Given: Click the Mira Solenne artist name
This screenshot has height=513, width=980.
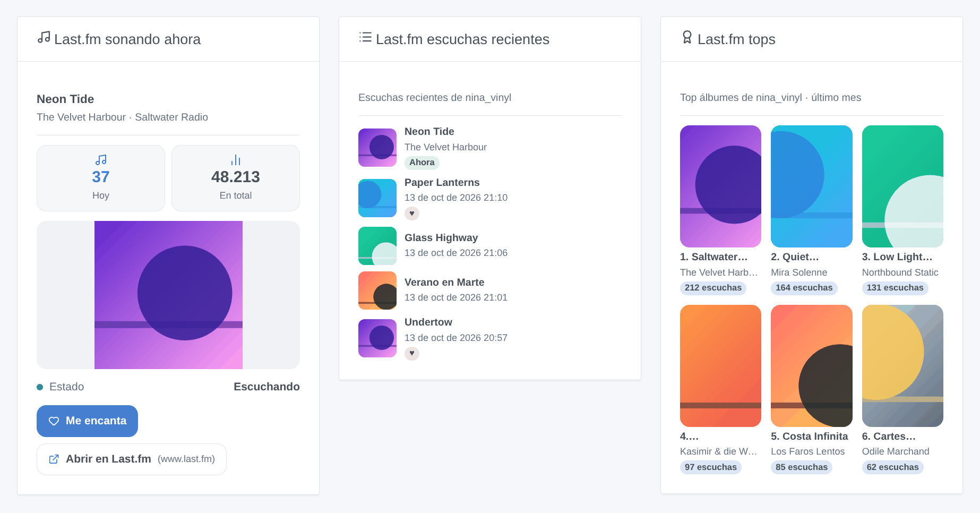Looking at the screenshot, I should [x=799, y=272].
